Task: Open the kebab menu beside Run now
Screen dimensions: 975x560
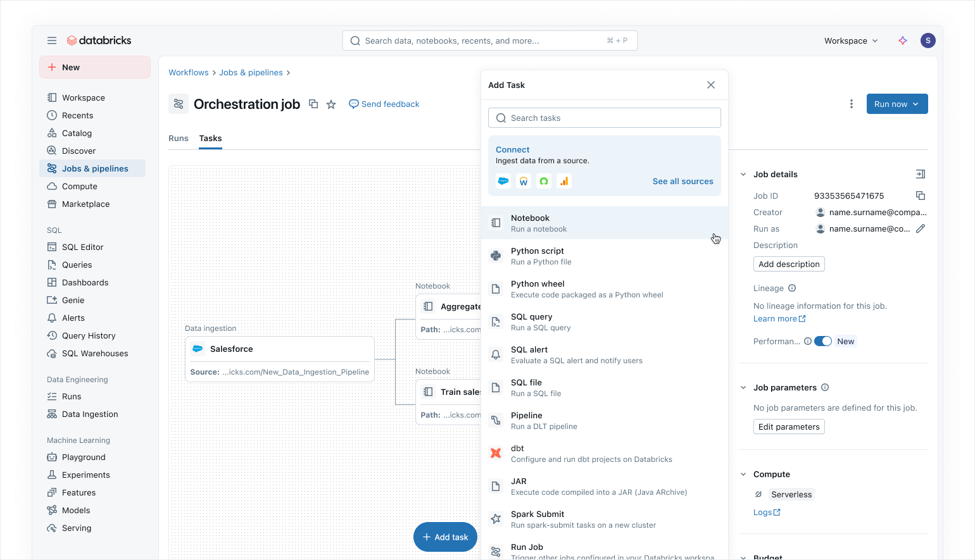Action: 851,104
